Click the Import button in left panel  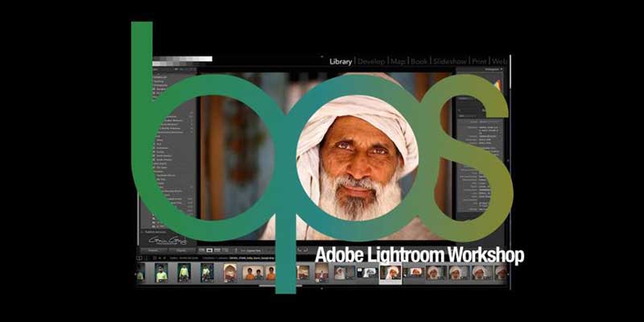[153, 250]
